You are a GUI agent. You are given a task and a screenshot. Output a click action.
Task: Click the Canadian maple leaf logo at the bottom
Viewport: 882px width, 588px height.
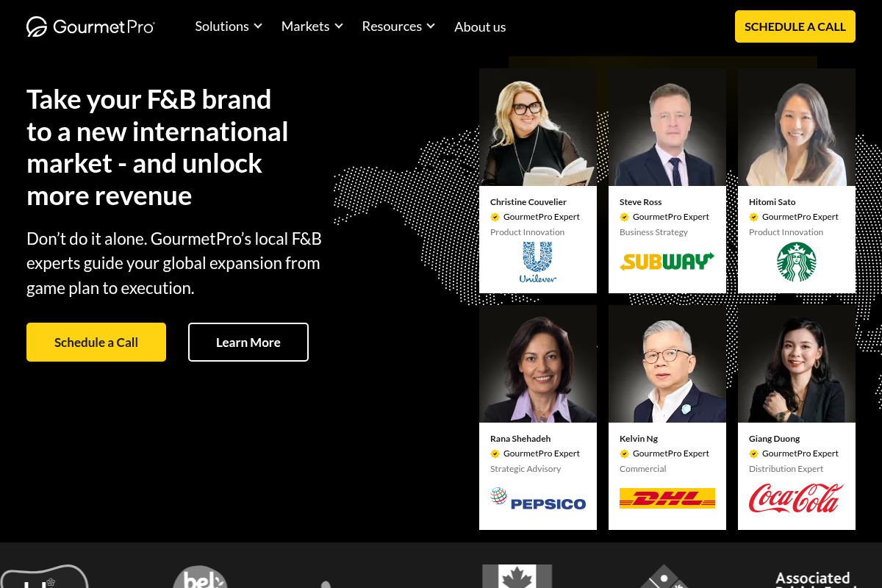point(516,576)
